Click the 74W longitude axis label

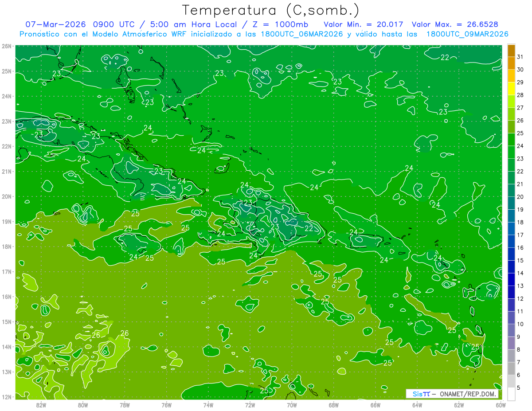[208, 405]
